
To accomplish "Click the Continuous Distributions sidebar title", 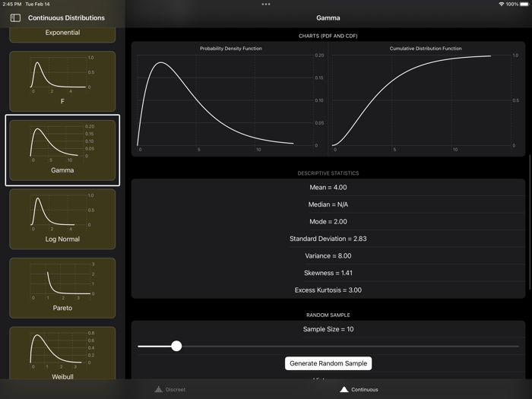I will [66, 17].
